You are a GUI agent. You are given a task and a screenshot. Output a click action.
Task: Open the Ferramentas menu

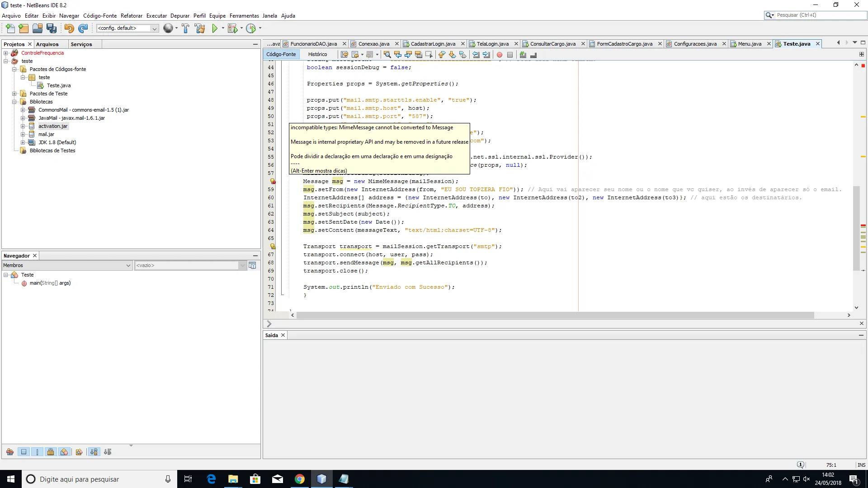pos(244,16)
